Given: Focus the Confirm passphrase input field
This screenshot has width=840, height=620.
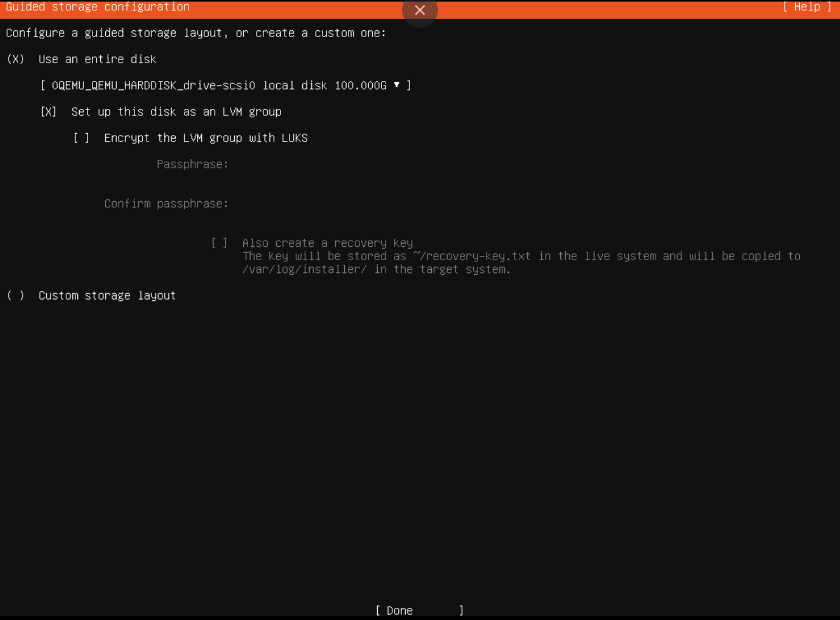Looking at the screenshot, I should (x=365, y=204).
